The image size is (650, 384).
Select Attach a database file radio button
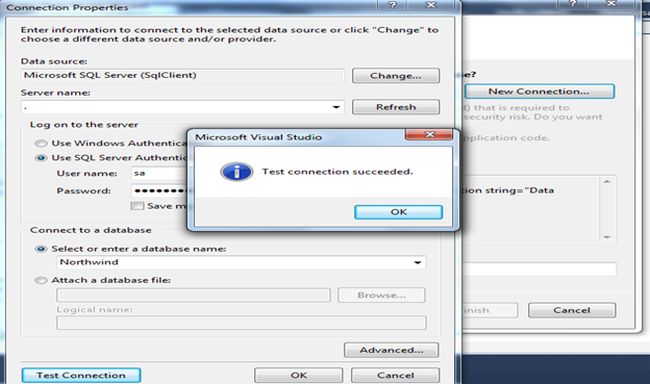click(x=41, y=281)
